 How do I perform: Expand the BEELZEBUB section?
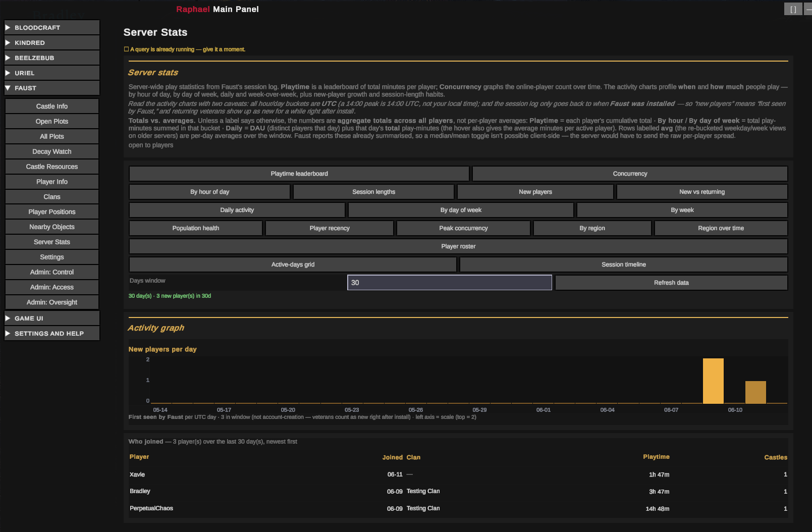tap(52, 58)
